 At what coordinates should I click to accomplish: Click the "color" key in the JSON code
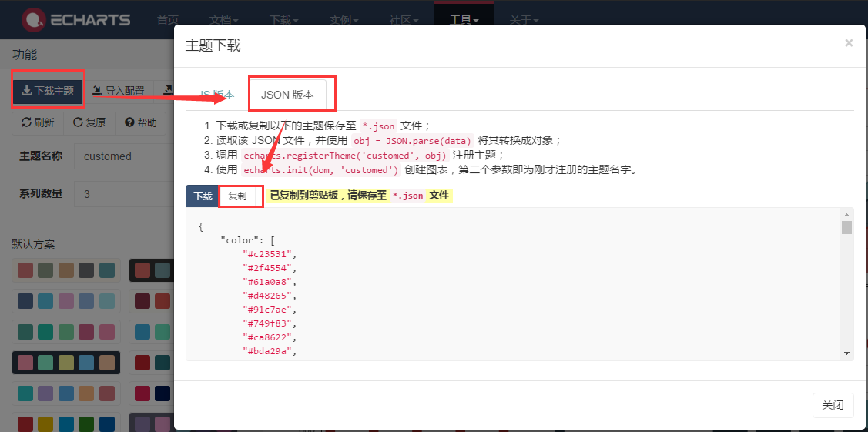tap(239, 240)
